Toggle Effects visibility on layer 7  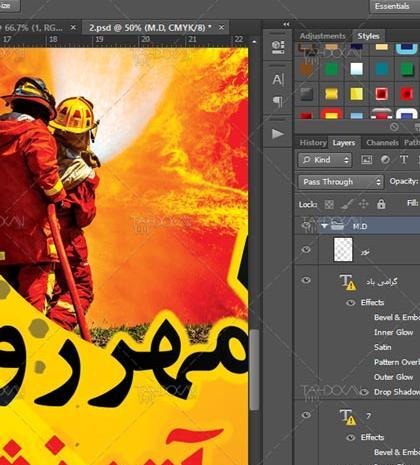click(350, 437)
